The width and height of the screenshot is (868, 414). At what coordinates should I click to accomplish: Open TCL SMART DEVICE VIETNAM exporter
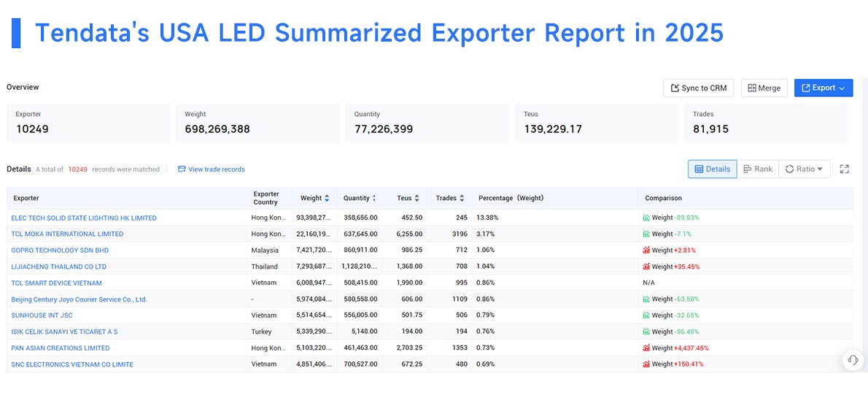(56, 283)
